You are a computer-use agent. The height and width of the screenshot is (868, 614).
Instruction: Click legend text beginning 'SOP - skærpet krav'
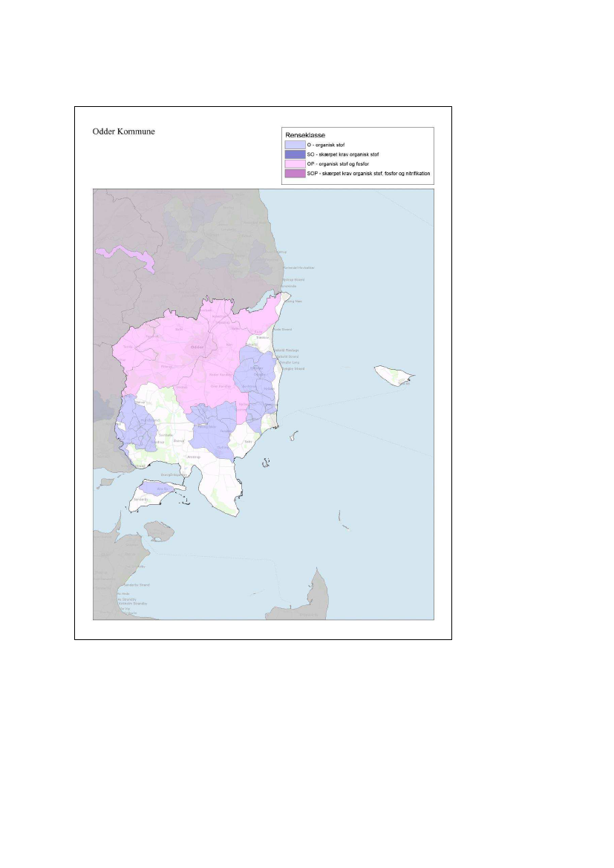[368, 173]
